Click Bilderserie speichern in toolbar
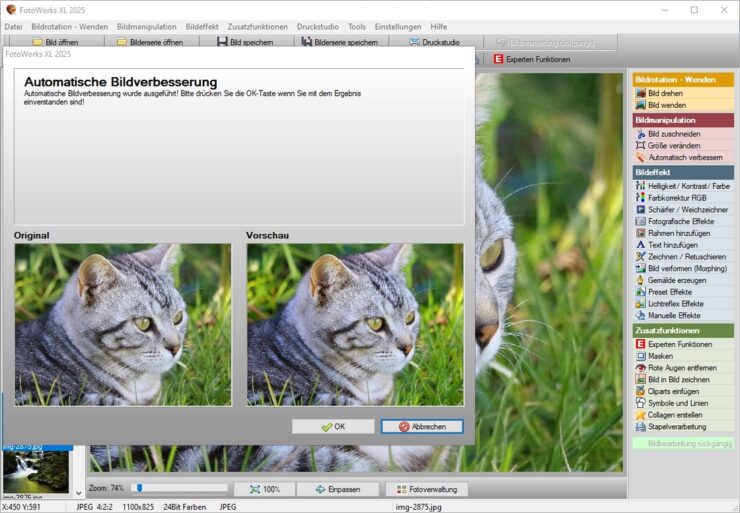Viewport: 740px width, 513px height. click(340, 42)
